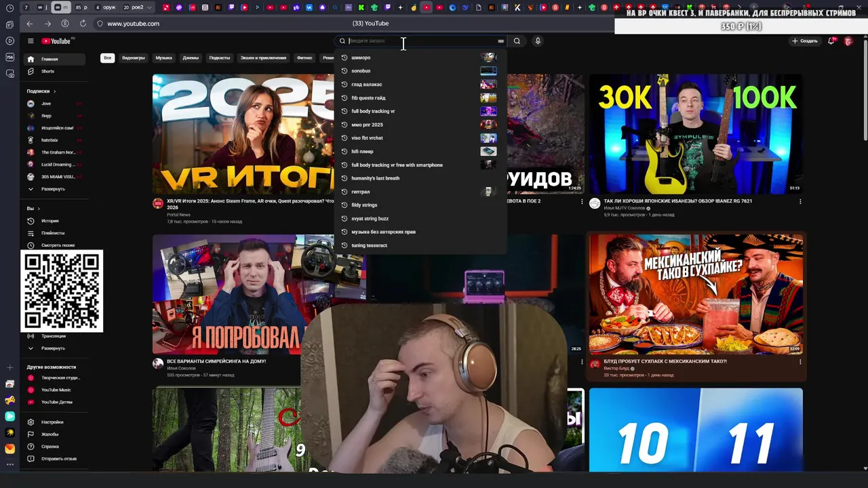This screenshot has width=868, height=488.
Task: Open Отправить отзыв in the sidebar
Action: click(55, 459)
